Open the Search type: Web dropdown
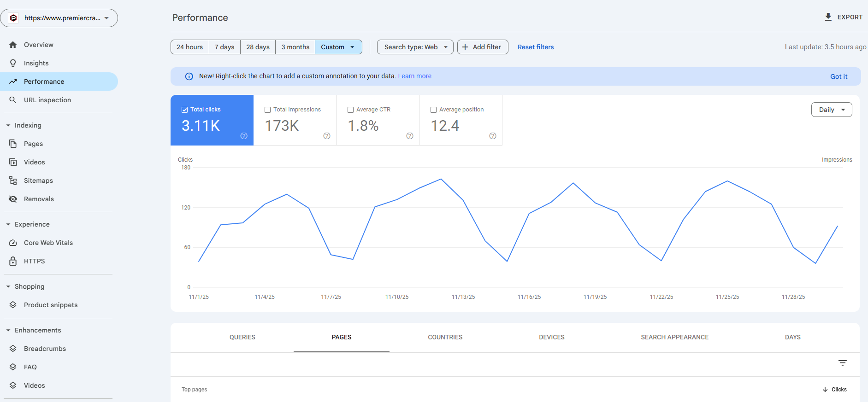Viewport: 868px width, 402px height. point(415,47)
